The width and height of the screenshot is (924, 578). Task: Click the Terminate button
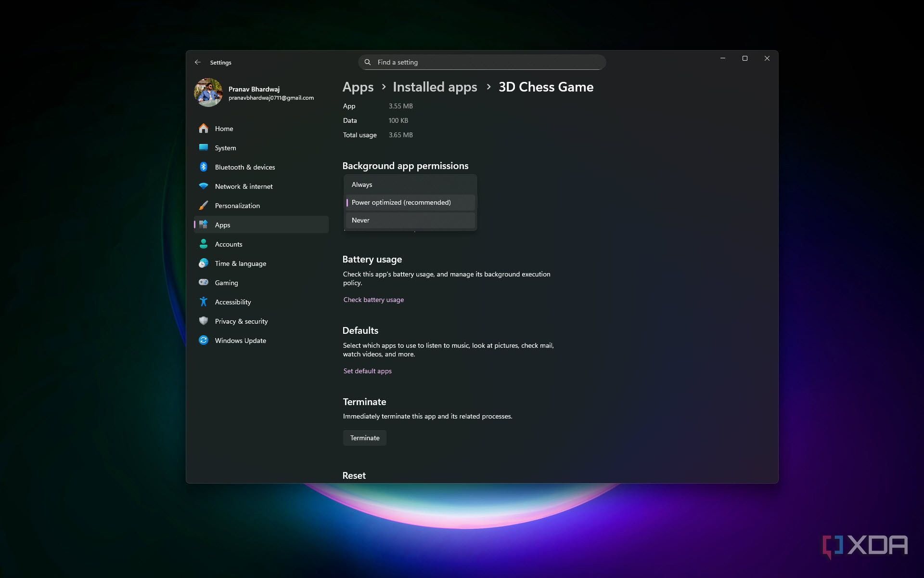[365, 438]
